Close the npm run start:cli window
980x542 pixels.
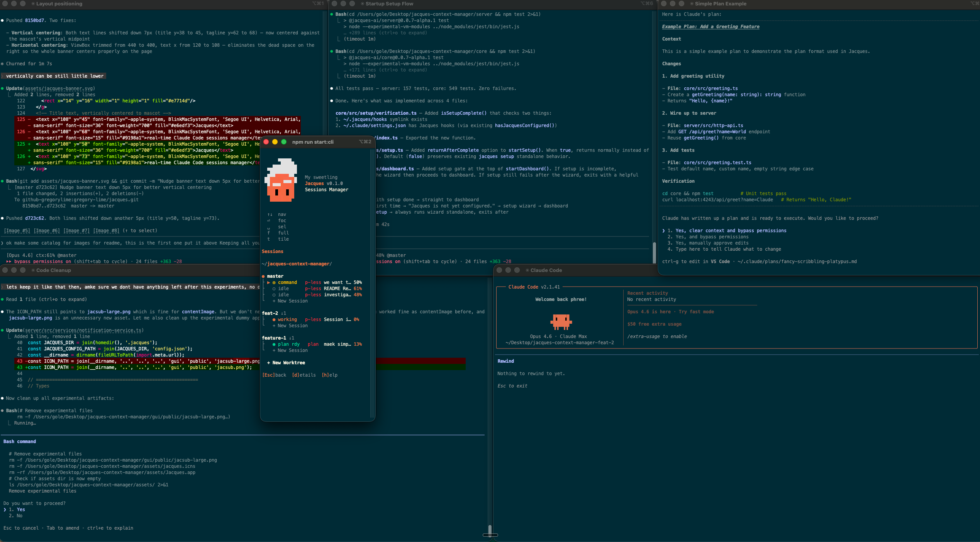[266, 142]
